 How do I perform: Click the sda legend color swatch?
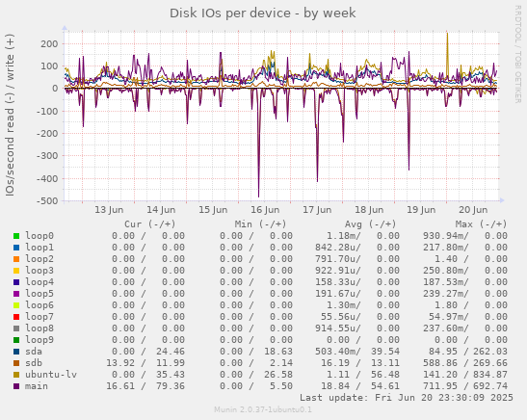click(x=16, y=352)
